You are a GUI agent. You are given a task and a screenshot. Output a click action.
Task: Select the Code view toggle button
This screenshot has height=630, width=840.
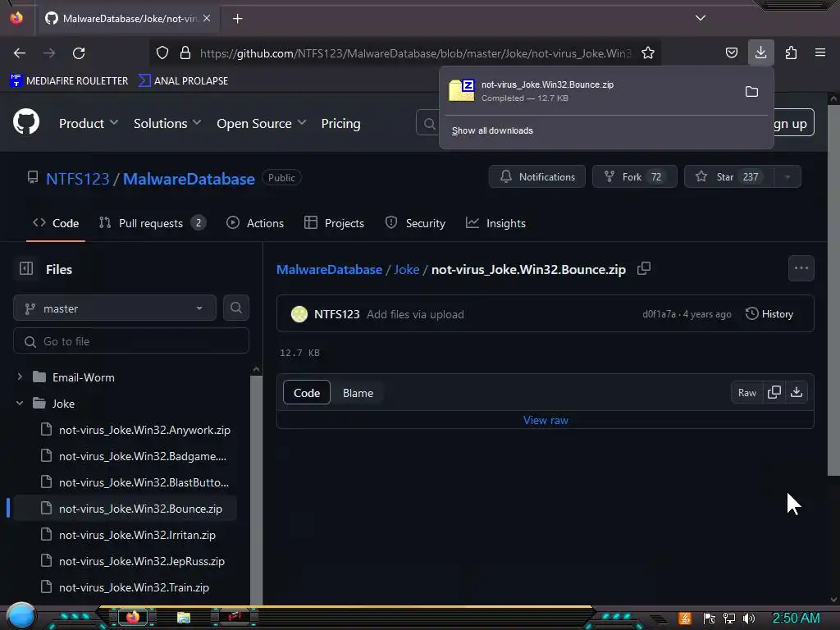pos(307,393)
